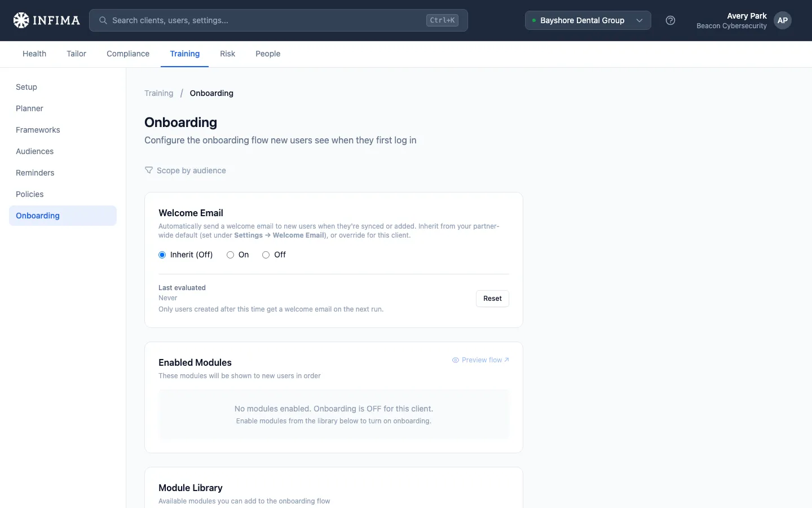Click the Module Library heading
Screen dimensions: 812x508
[x=191, y=488]
